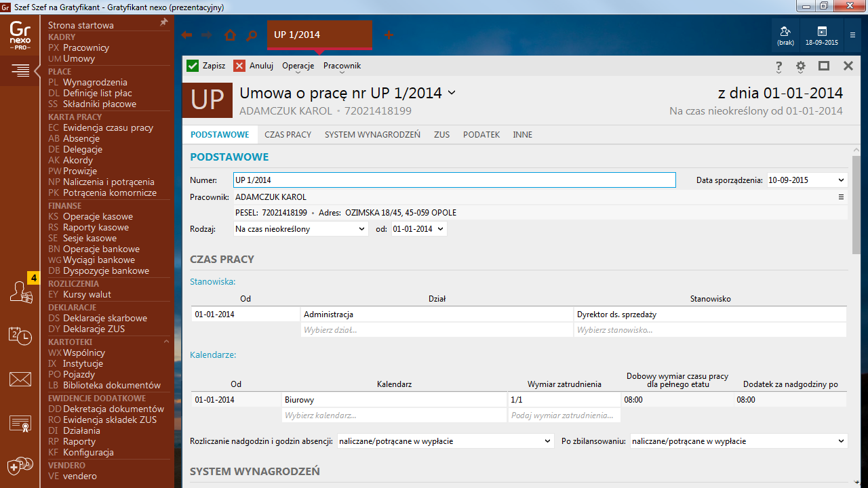868x488 pixels.
Task: Open the calendar clock icon in sidebar
Action: [20, 335]
